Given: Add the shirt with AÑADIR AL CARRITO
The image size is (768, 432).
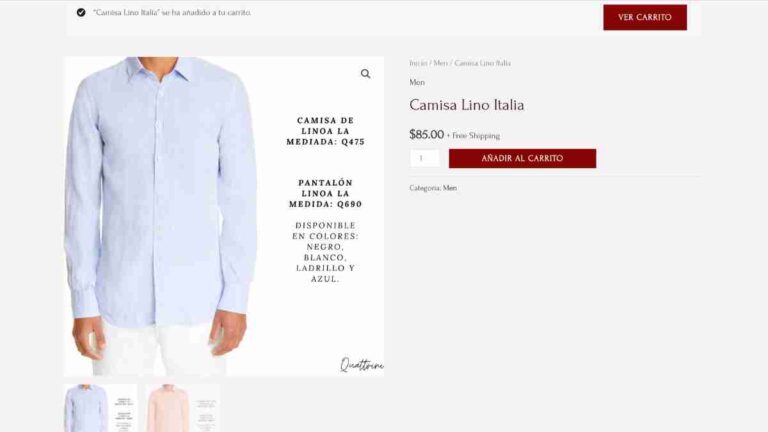Looking at the screenshot, I should click(522, 158).
